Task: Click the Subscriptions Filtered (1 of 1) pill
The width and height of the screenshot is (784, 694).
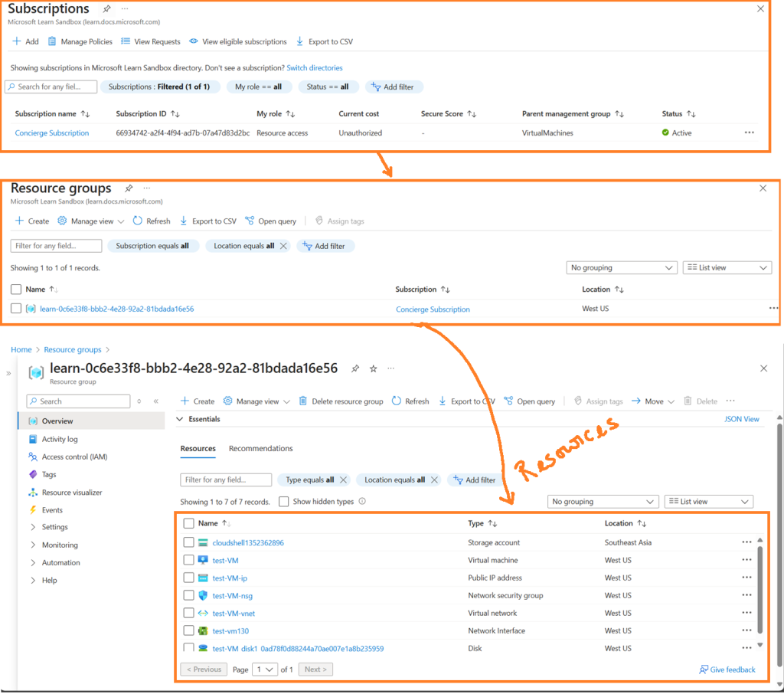Action: [x=159, y=87]
